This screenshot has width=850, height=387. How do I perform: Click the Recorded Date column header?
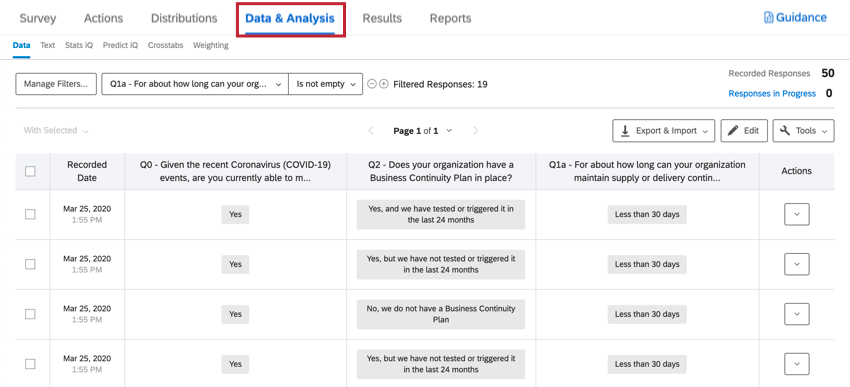87,171
